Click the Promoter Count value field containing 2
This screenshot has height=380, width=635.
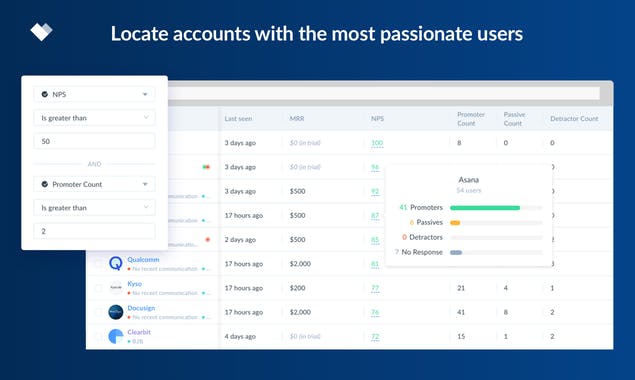[x=94, y=231]
